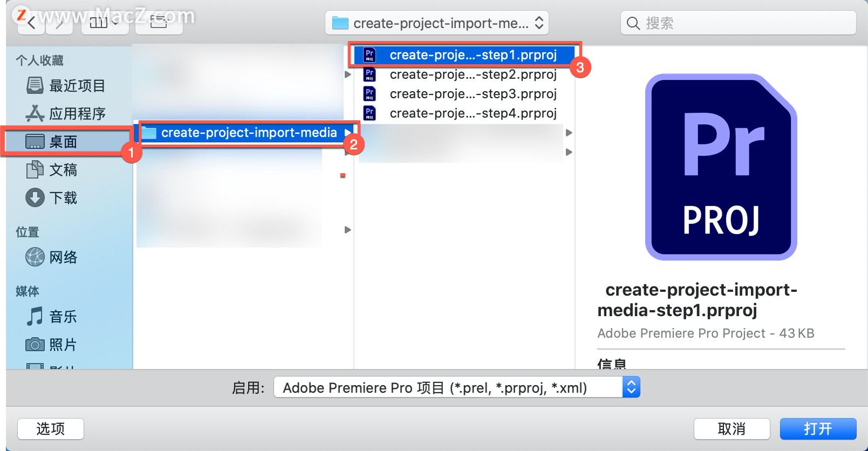Viewport: 868px width, 451px height.
Task: Select 下载 in the sidebar
Action: tap(69, 197)
